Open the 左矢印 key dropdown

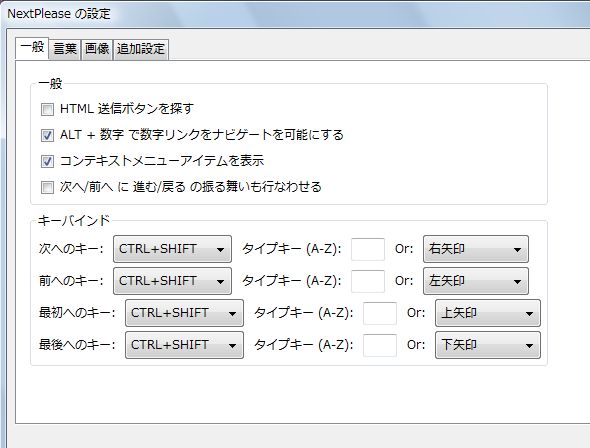pyautogui.click(x=476, y=281)
